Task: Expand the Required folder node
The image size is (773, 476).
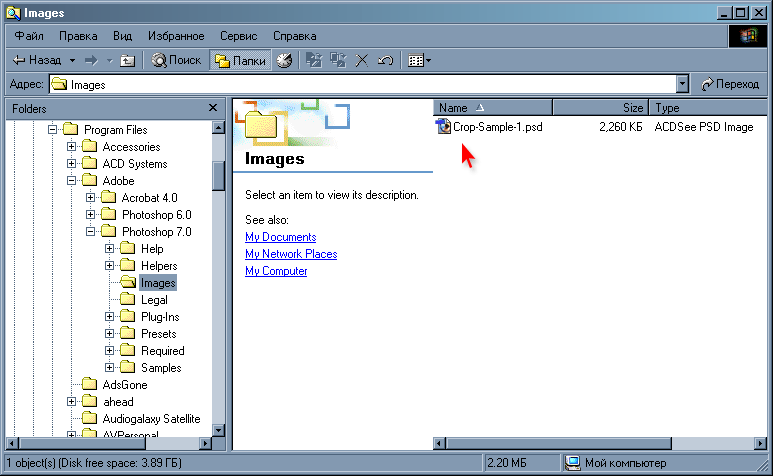Action: [x=109, y=350]
